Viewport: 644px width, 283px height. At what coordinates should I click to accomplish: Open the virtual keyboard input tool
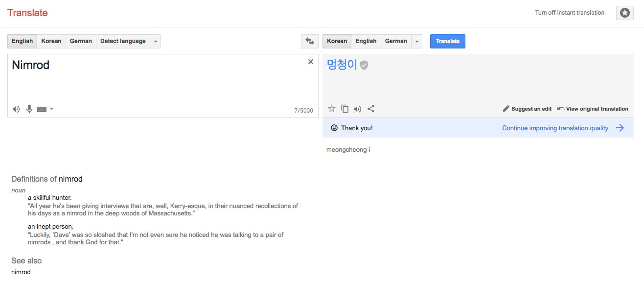42,109
